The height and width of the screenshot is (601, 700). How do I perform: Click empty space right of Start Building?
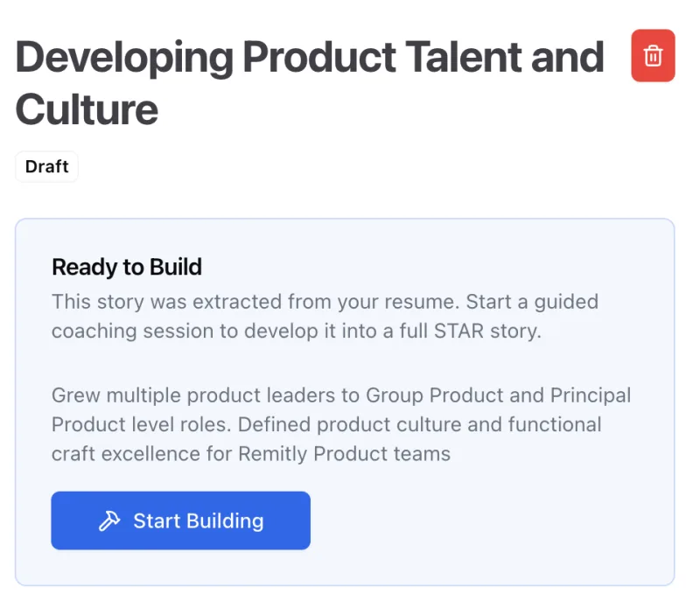pos(490,521)
